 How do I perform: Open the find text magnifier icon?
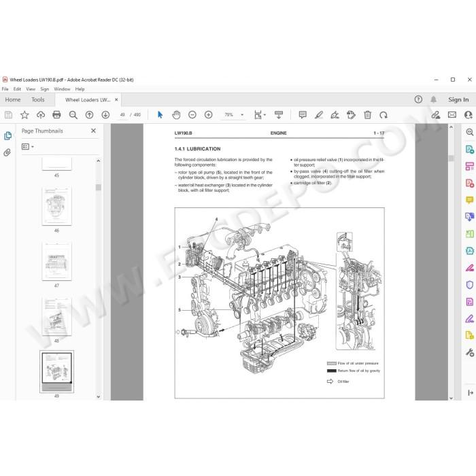point(73,115)
